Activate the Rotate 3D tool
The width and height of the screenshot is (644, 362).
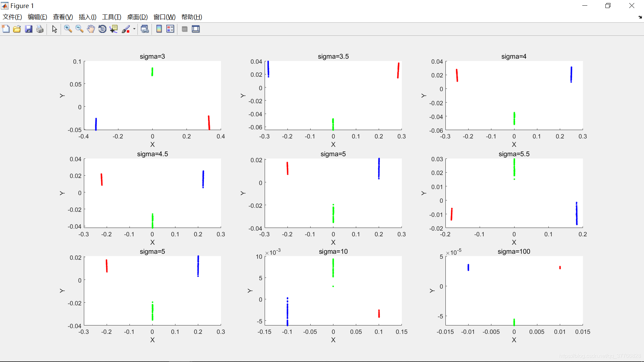[102, 29]
